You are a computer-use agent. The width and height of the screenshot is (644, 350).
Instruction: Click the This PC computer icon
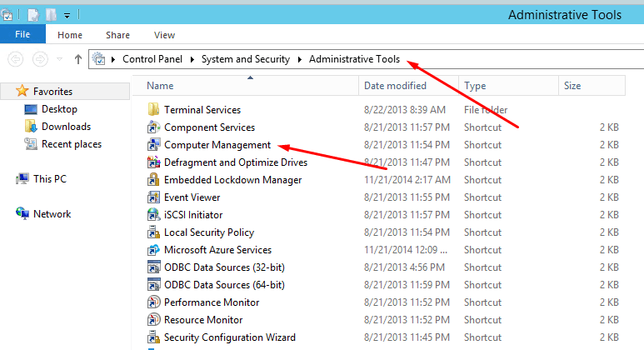pos(22,178)
